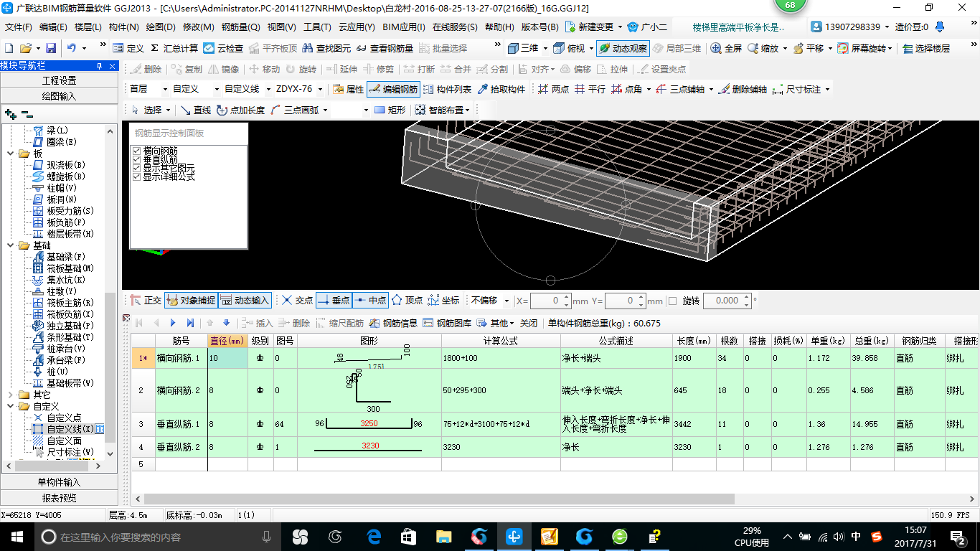Toggle 垂点 perpendicular snap

pos(333,301)
